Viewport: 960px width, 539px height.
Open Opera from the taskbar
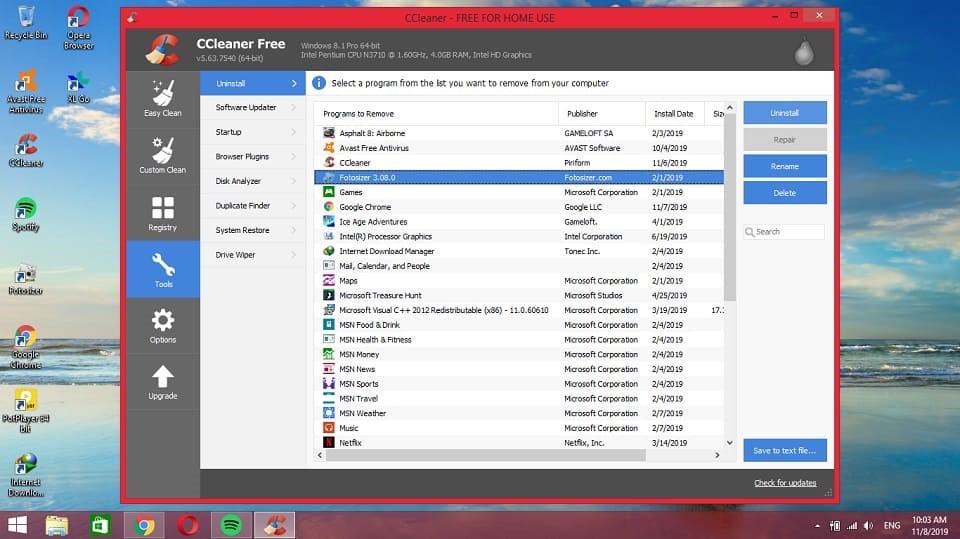[x=188, y=526]
